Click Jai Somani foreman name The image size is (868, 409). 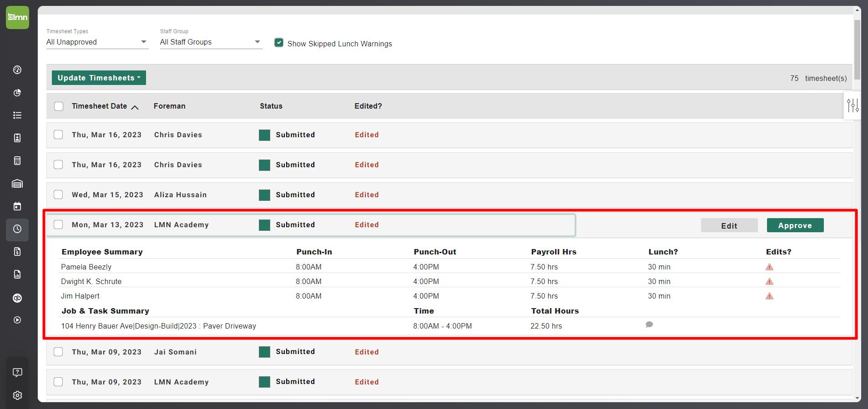[x=175, y=352]
